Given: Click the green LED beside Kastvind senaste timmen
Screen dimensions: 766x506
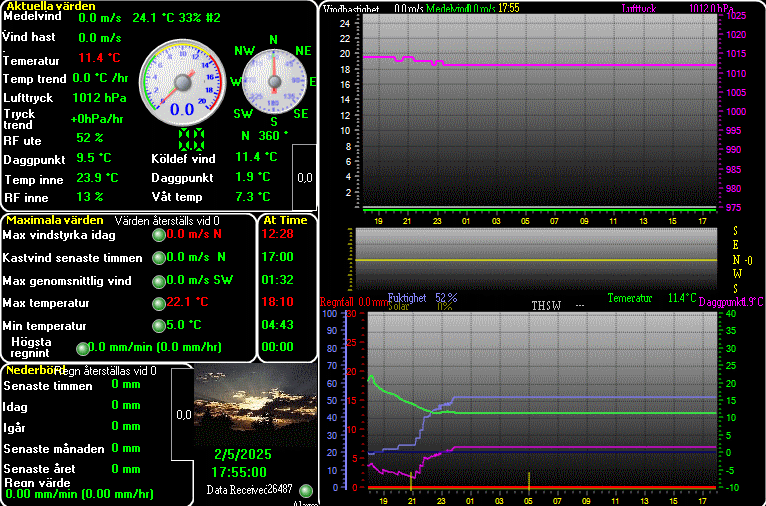Looking at the screenshot, I should tap(159, 258).
